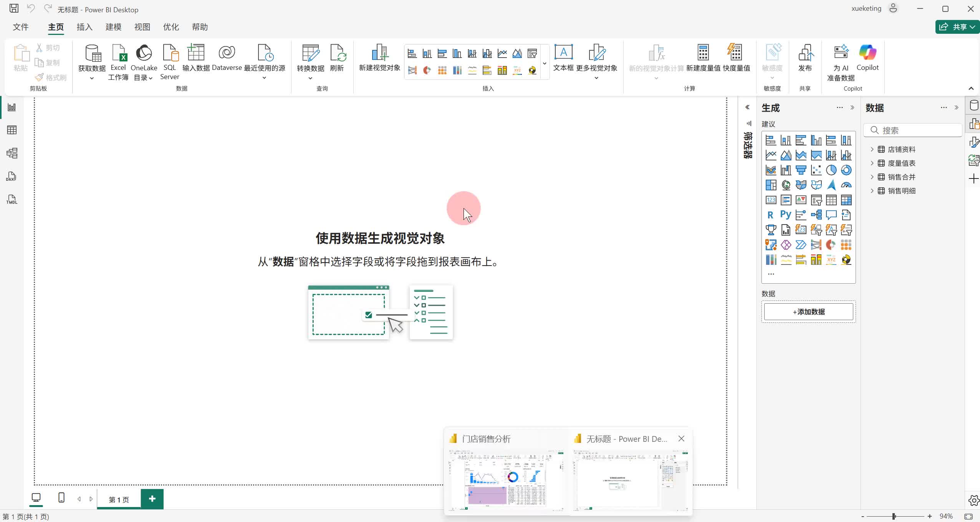Toggle the mobile layout view
The height and width of the screenshot is (522, 980).
pyautogui.click(x=61, y=498)
